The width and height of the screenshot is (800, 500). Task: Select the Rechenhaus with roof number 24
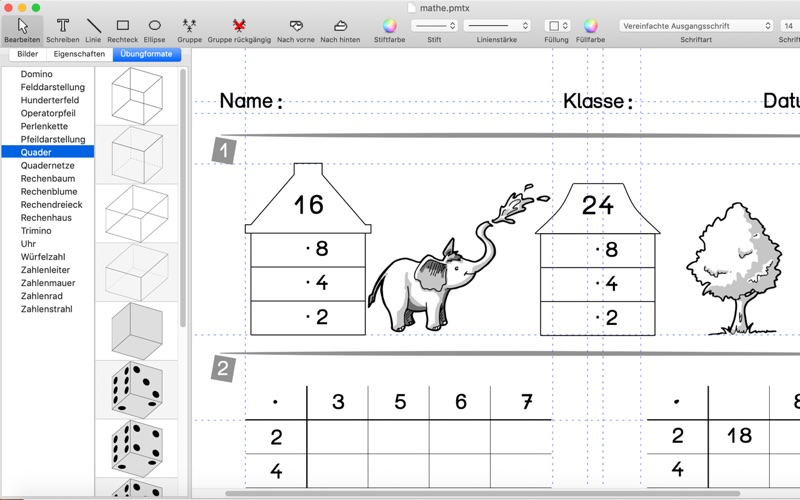(x=597, y=259)
